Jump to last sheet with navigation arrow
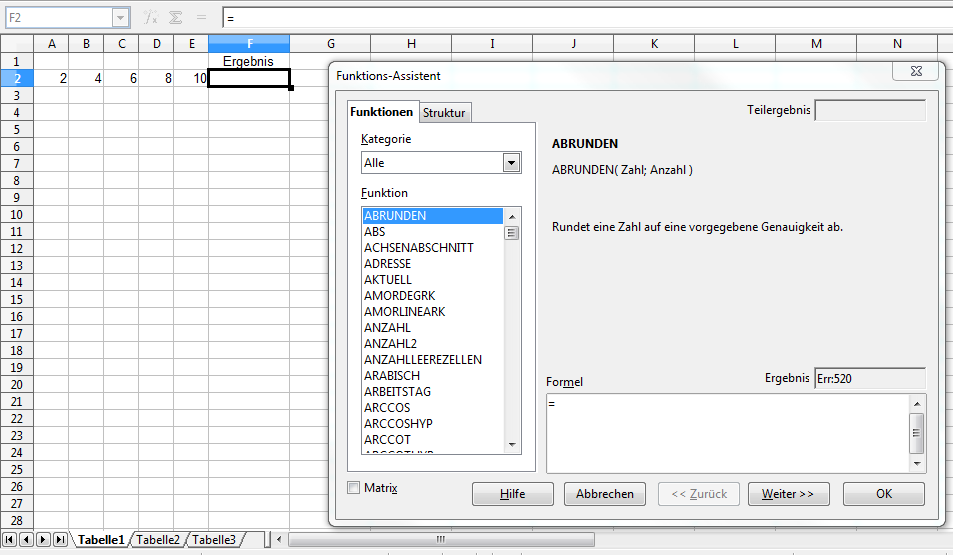The image size is (953, 555). click(60, 540)
